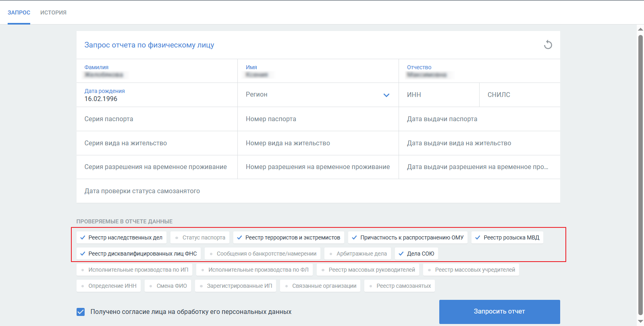Viewport: 644px width, 326px height.
Task: Click Дата проверки статуса самозанятого field
Action: click(318, 191)
